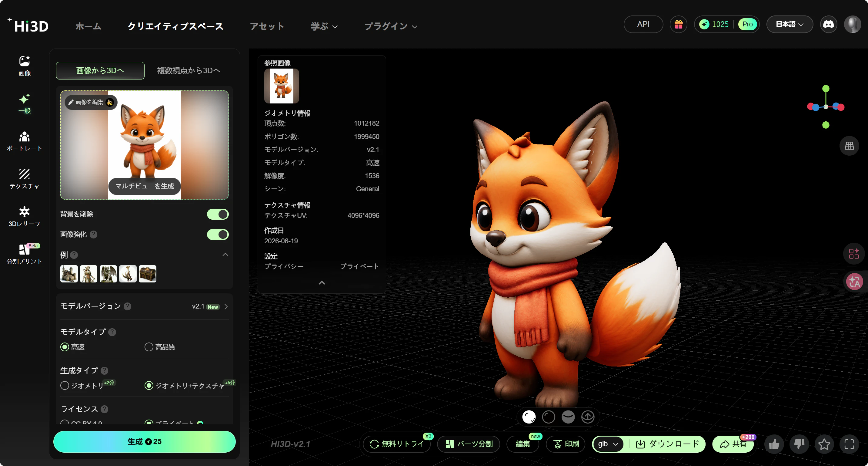Toggle the 背景を削除 switch

click(218, 214)
